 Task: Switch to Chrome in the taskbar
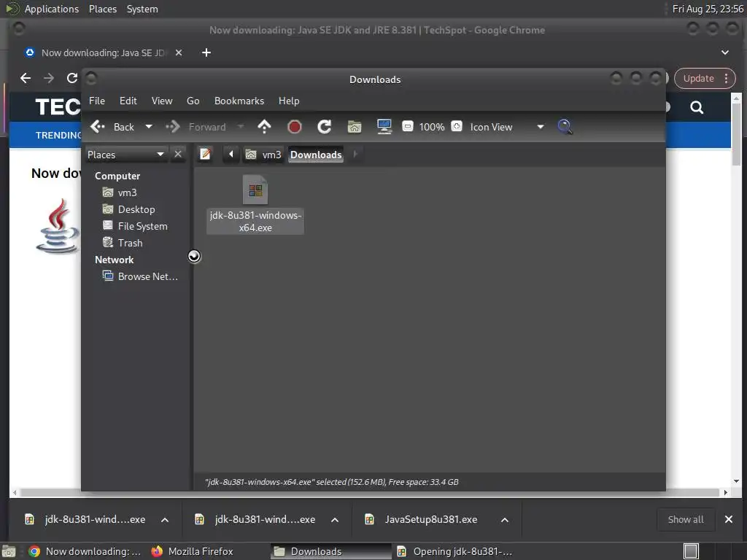[x=85, y=551]
